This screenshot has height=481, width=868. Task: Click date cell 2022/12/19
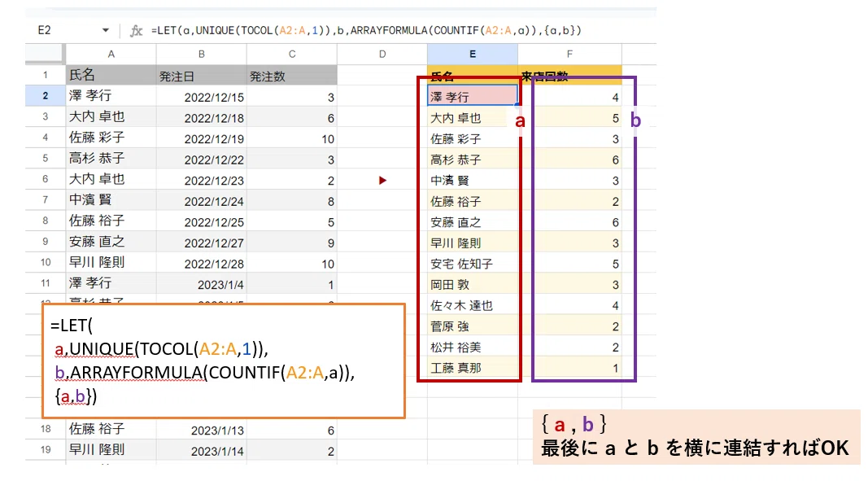[202, 138]
